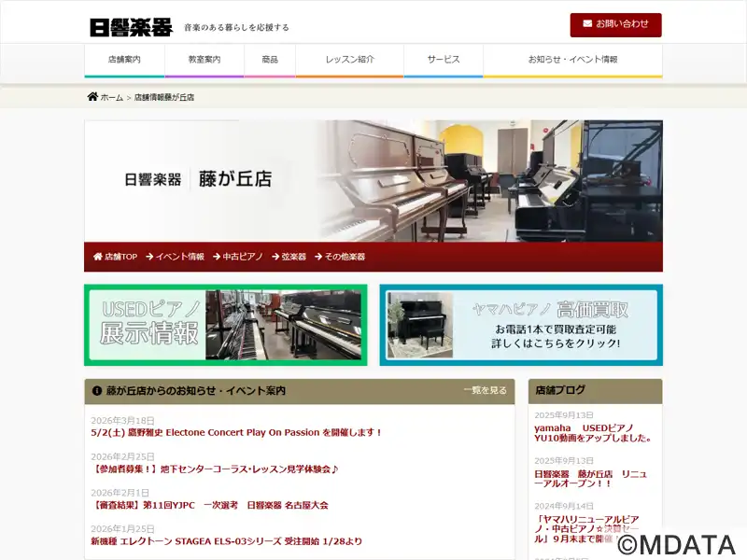Open イベント情報 in store submenu
The image size is (747, 560).
point(175,257)
